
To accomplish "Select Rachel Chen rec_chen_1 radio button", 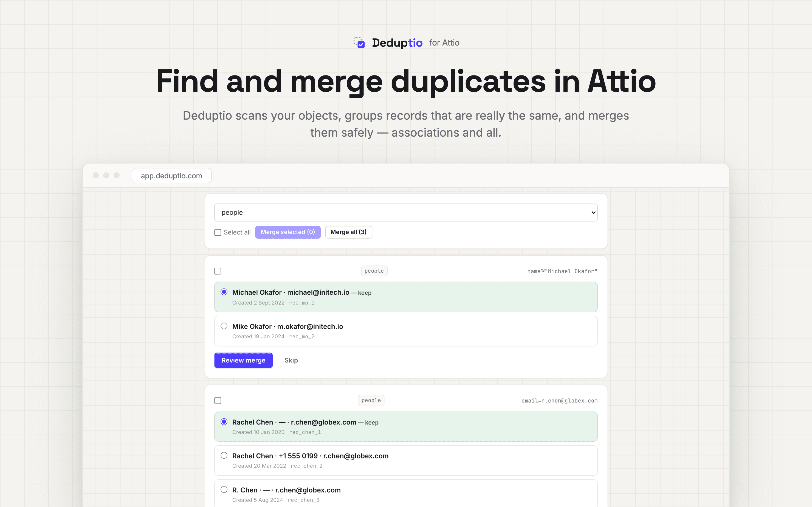I will 224,421.
